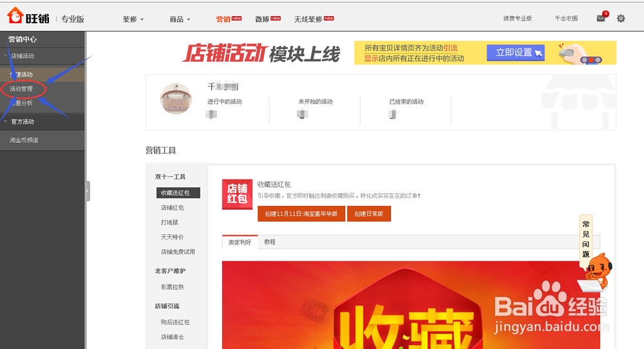Click the 续费专业版 link

(x=518, y=19)
